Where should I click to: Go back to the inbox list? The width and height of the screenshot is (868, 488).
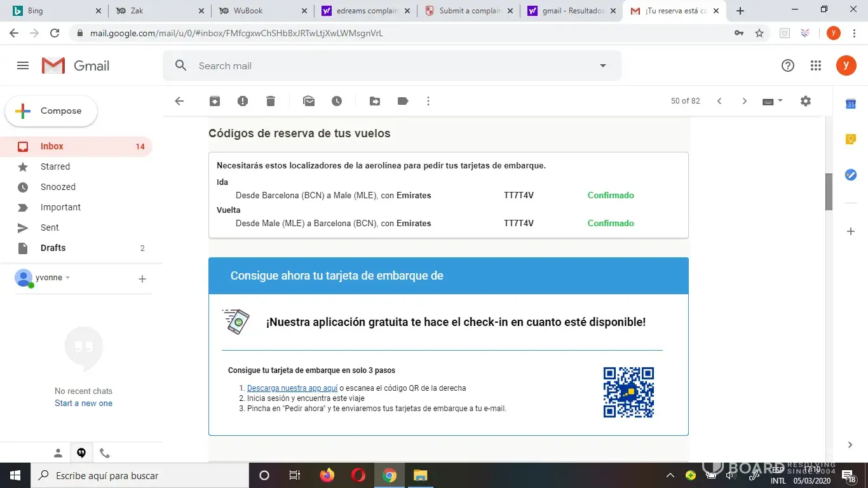point(179,101)
